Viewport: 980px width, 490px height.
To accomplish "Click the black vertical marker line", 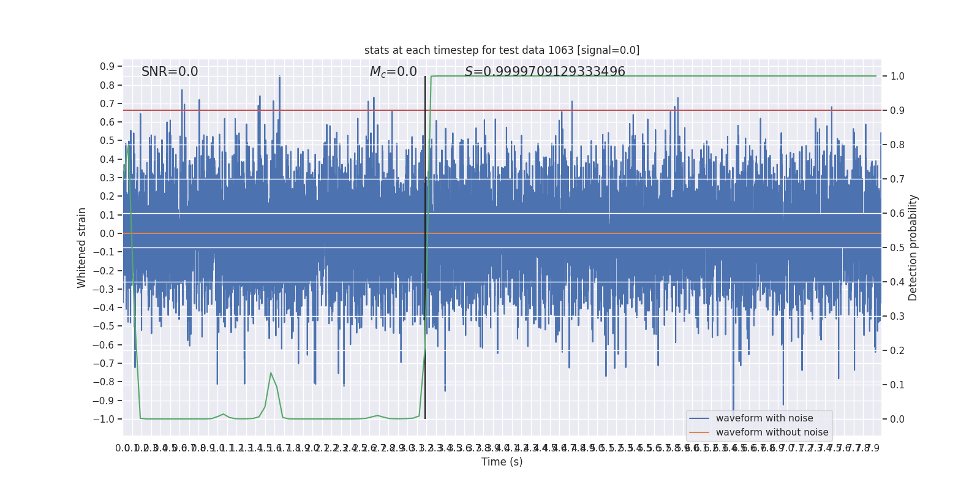I will tap(425, 245).
